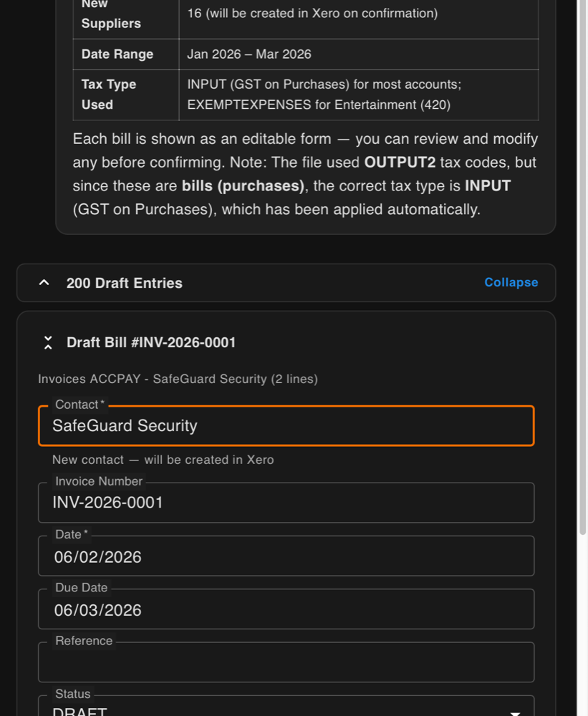Click the 200 Draft Entries label
The height and width of the screenshot is (716, 588).
[x=124, y=283]
